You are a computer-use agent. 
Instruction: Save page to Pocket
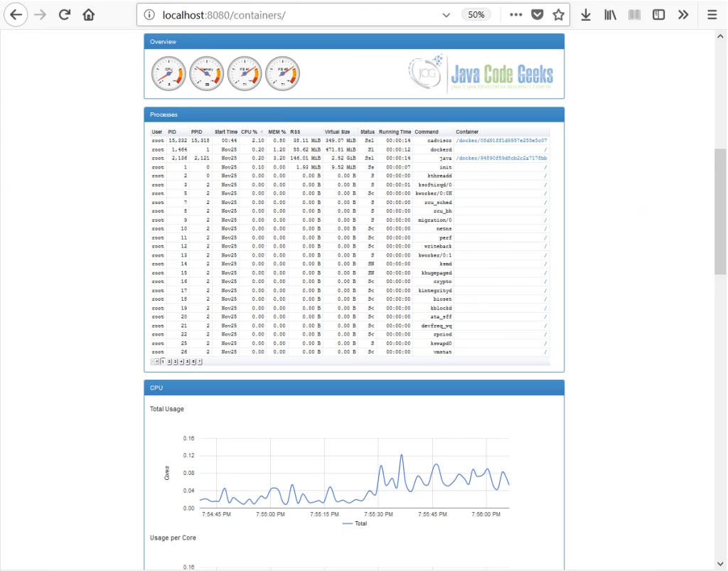(537, 15)
